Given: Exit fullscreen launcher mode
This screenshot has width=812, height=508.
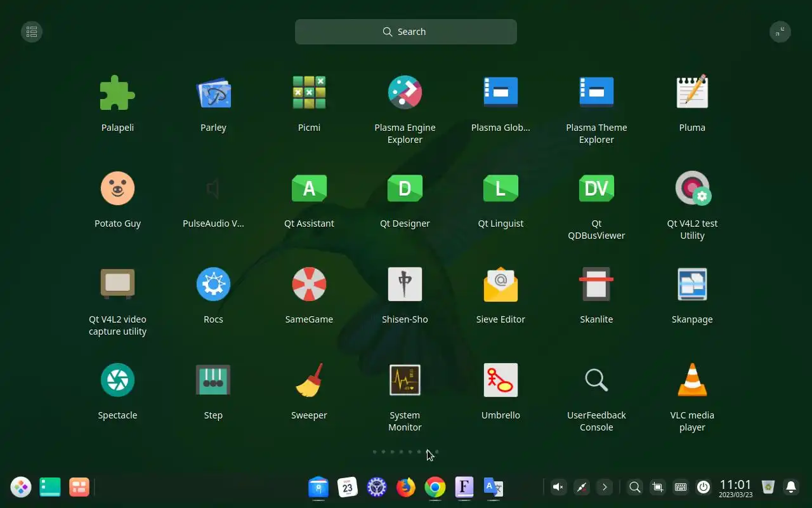Looking at the screenshot, I should (x=780, y=32).
